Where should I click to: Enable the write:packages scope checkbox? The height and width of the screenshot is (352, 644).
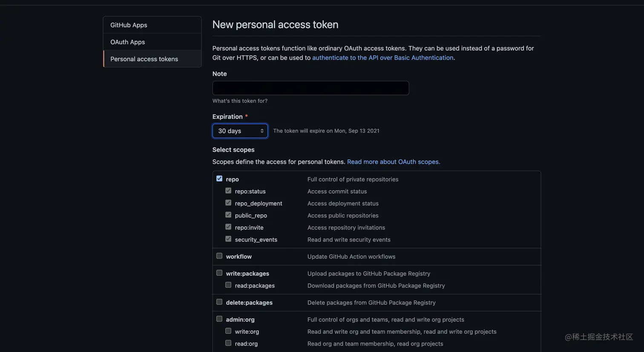(x=219, y=273)
